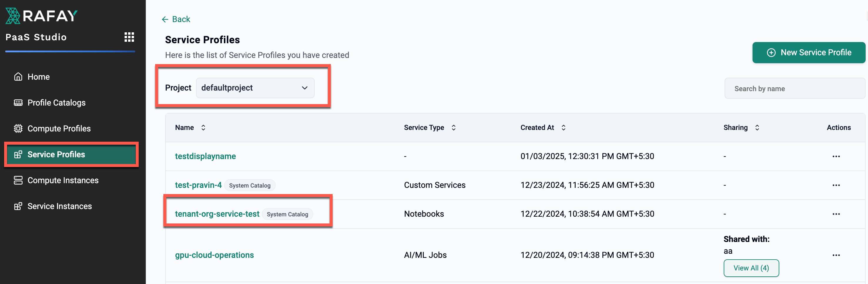Click the Shared with: label
Viewport: 868px width, 284px height.
[x=746, y=239]
